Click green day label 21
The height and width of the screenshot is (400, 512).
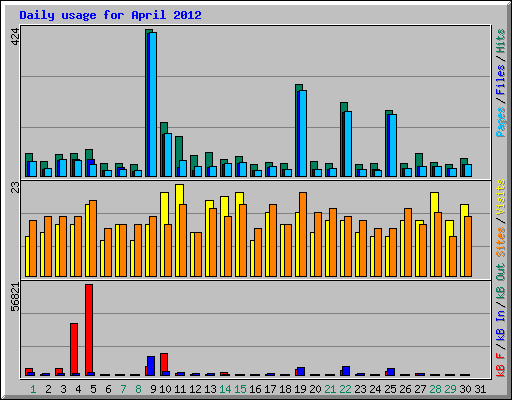(x=330, y=389)
